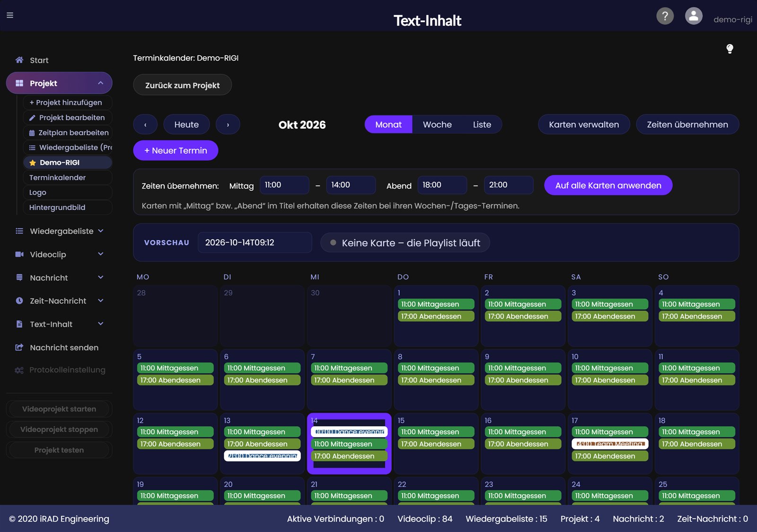
Task: Select the Monat view toggle
Action: [388, 125]
